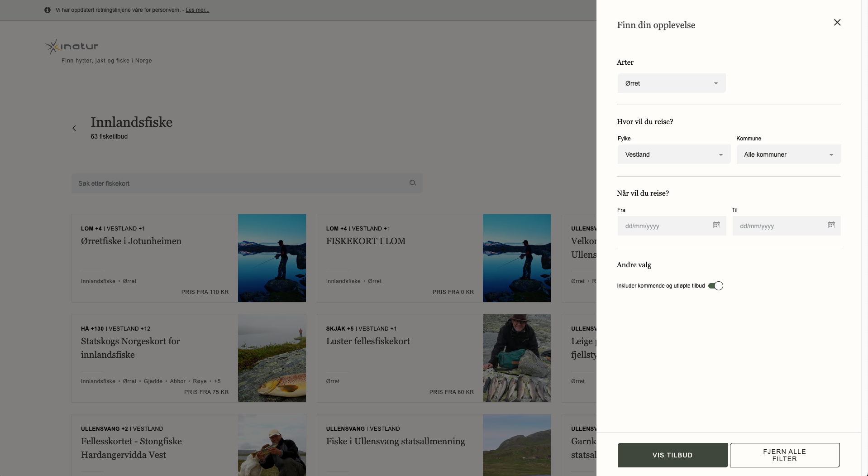Click FJERN ALLE FILTER button
This screenshot has width=868, height=476.
785,455
